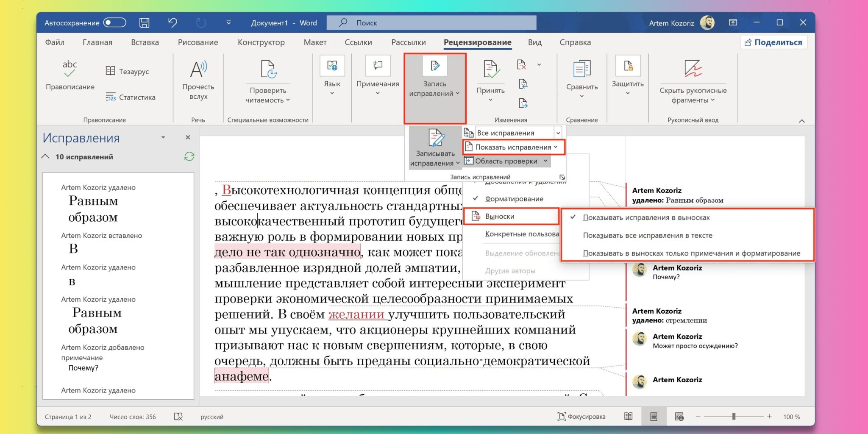Expand the Показать исправления dropdown
Viewport: 868px width, 434px height.
tap(513, 147)
